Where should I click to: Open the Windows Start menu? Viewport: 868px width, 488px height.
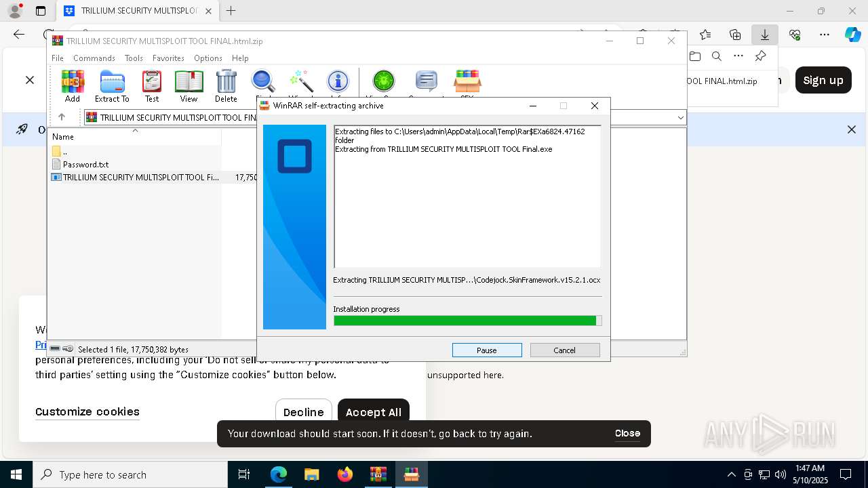(x=16, y=474)
